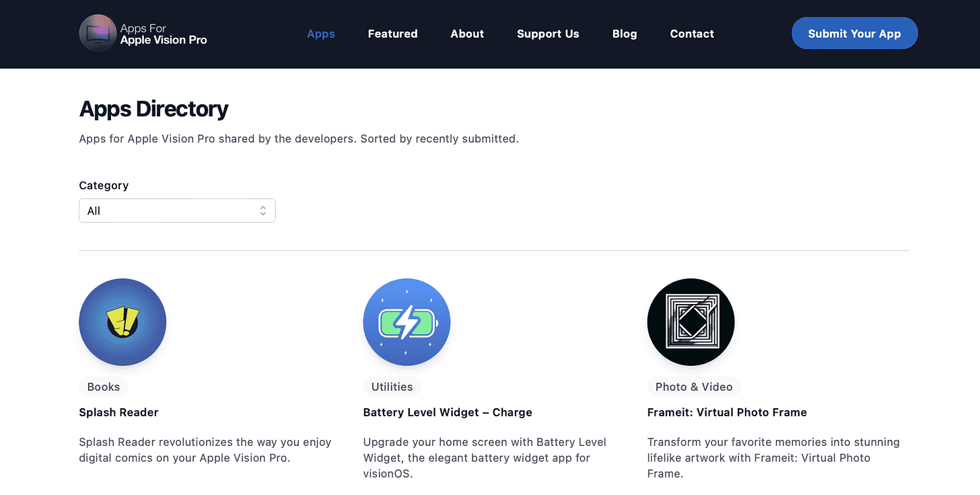Click the Category label above the dropdown
Screen dimensions: 980x495
[104, 185]
